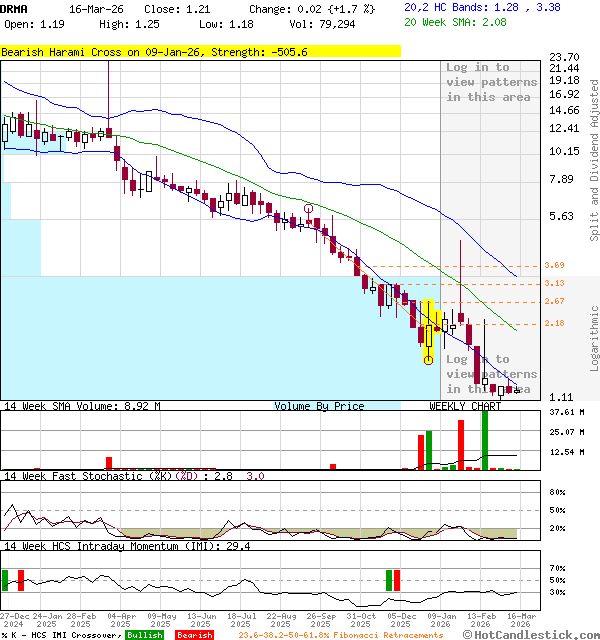Click the 3.69 Fibonacci level label

[555, 265]
